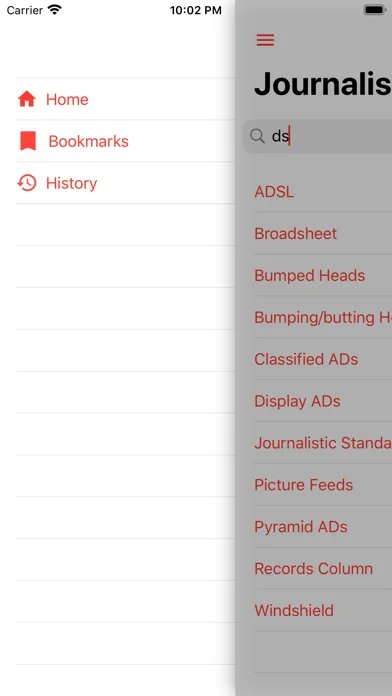Open the Home menu entry
The image size is (392, 696).
pyautogui.click(x=126, y=99)
